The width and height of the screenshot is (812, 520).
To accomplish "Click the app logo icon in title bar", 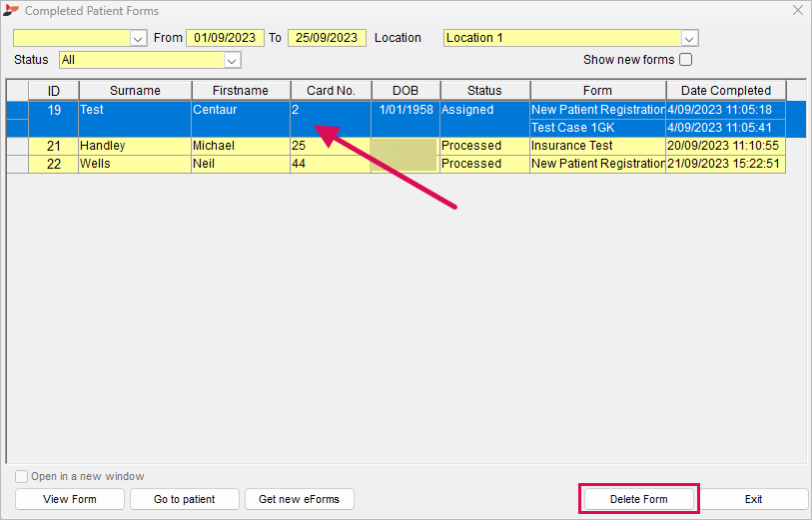I will tap(11, 10).
